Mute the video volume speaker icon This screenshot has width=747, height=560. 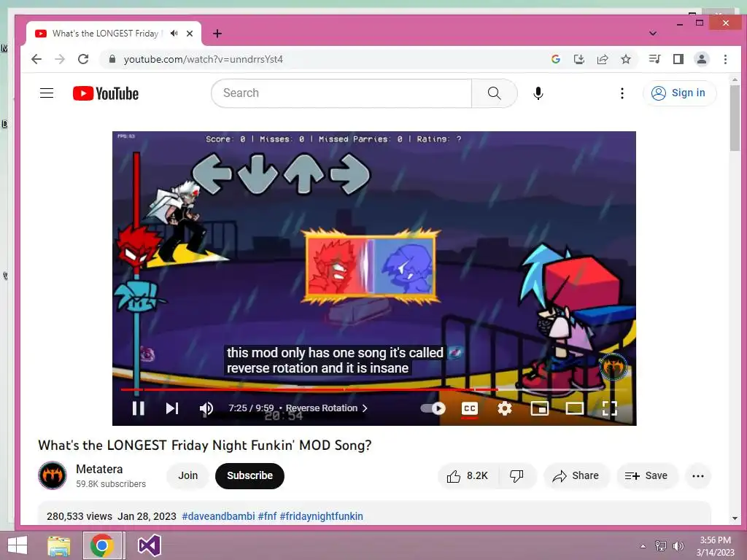click(x=206, y=408)
